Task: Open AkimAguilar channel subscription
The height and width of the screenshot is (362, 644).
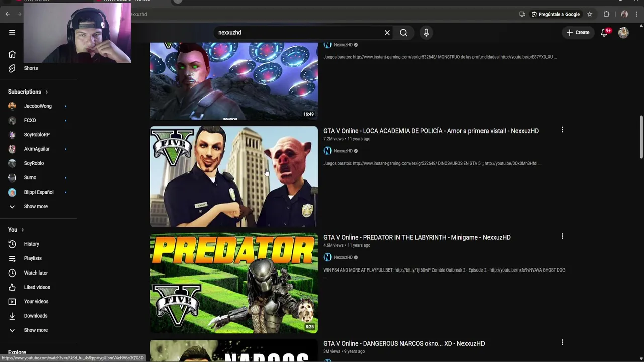Action: (x=38, y=149)
